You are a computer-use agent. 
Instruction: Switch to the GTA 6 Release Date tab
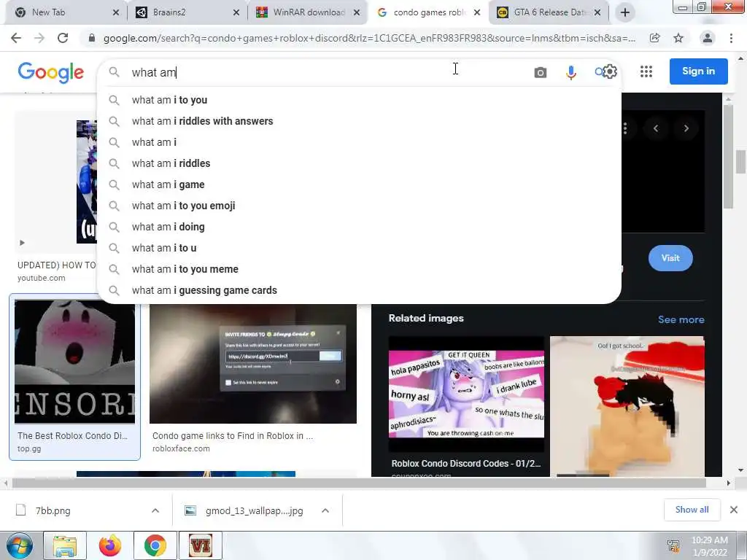pos(549,12)
